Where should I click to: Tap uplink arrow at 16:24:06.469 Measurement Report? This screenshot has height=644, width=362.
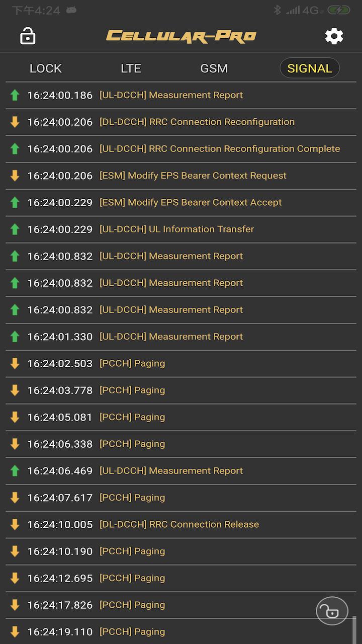[x=15, y=471]
